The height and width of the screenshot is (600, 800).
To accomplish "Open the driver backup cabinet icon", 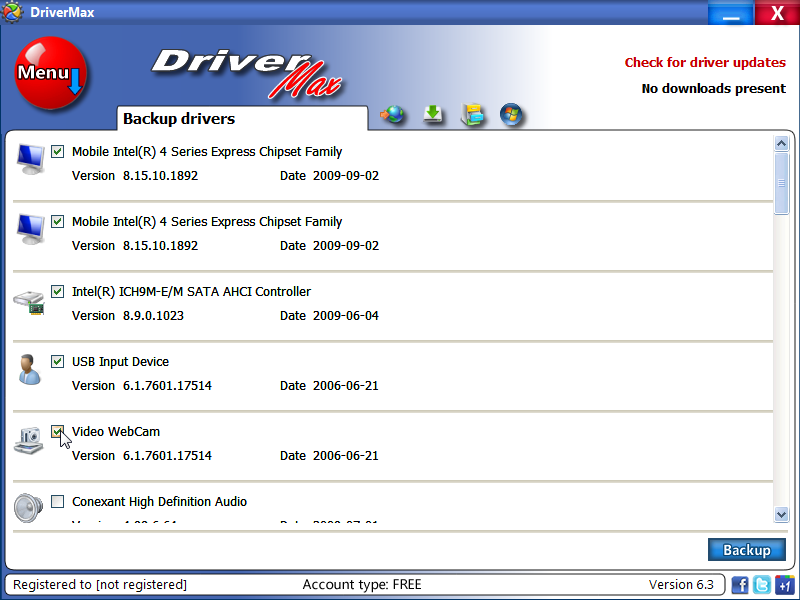I will point(473,115).
